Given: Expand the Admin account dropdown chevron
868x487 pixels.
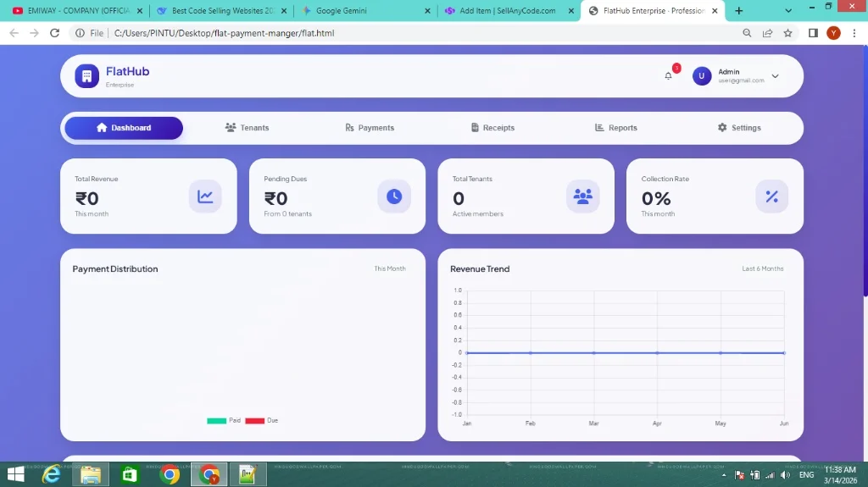Looking at the screenshot, I should point(775,76).
